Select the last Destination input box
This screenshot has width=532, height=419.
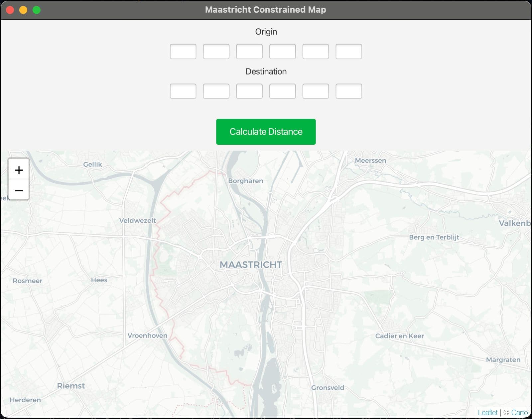[x=349, y=91]
